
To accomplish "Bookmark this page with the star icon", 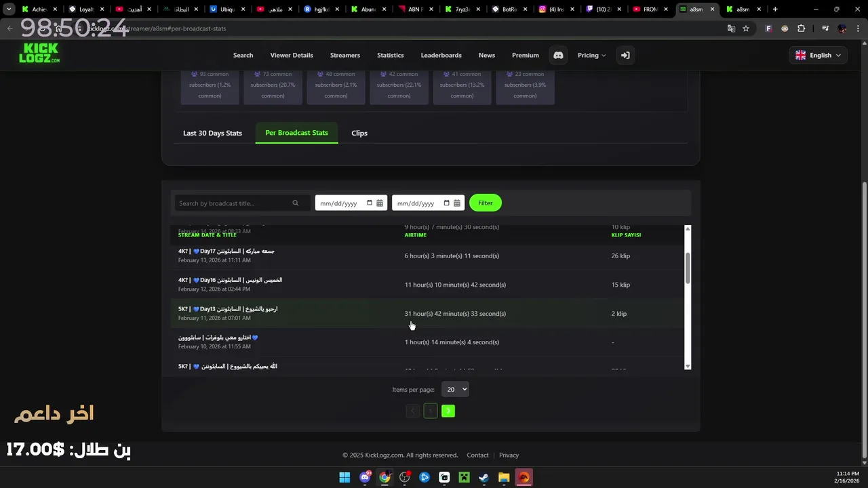I will tap(746, 28).
